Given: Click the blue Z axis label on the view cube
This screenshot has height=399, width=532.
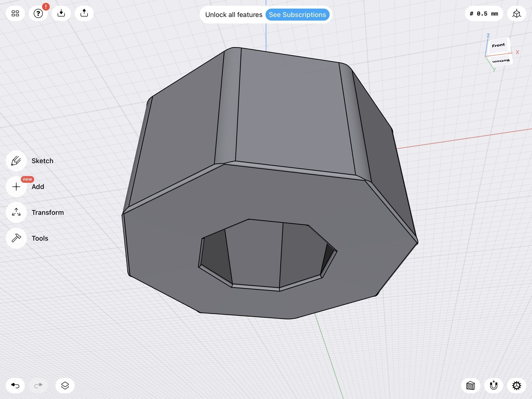Looking at the screenshot, I should coord(488,36).
